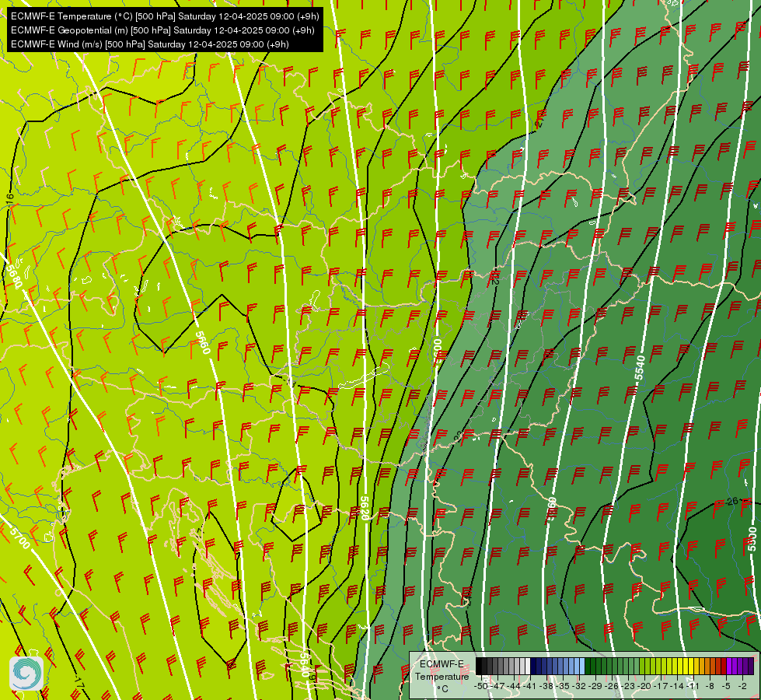Click the -8 tick label in the legend
The height and width of the screenshot is (700, 761).
[x=710, y=687]
